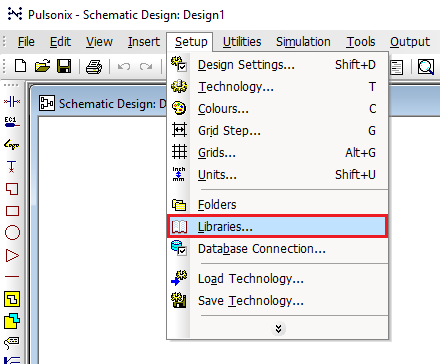Click the Undo toolbar arrow

124,67
